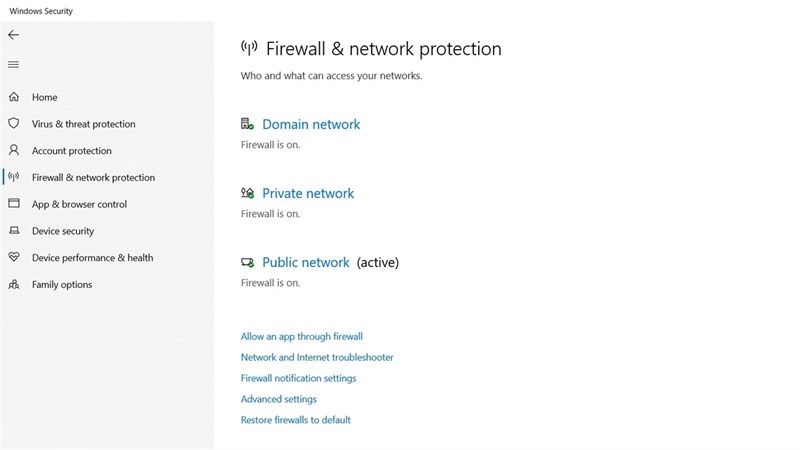800x450 pixels.
Task: Click Allow an app through firewall
Action: click(302, 336)
